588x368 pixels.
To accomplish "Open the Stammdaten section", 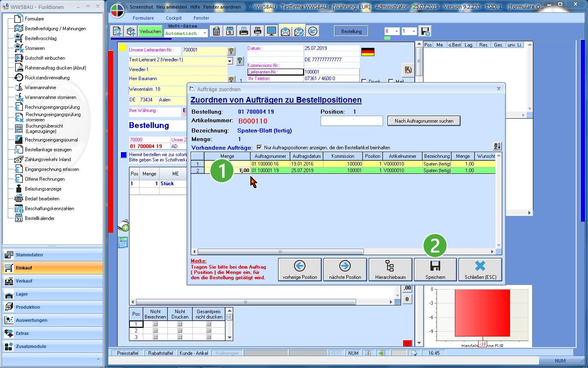I will point(53,255).
